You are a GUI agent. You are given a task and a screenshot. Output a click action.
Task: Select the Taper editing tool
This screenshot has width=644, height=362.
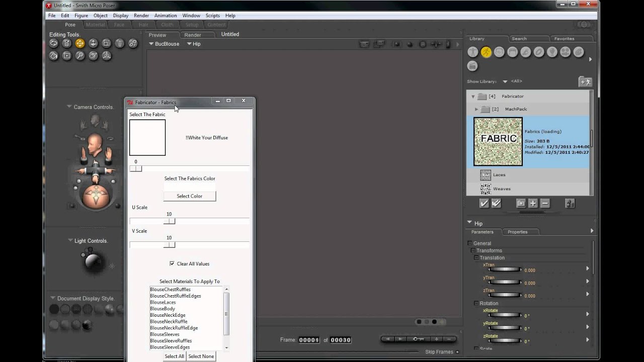pyautogui.click(x=120, y=43)
